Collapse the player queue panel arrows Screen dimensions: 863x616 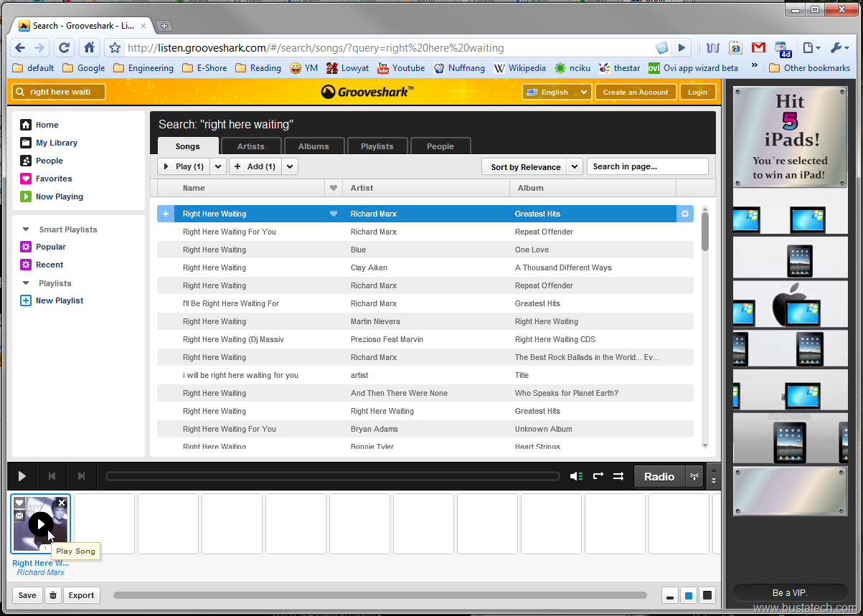712,476
